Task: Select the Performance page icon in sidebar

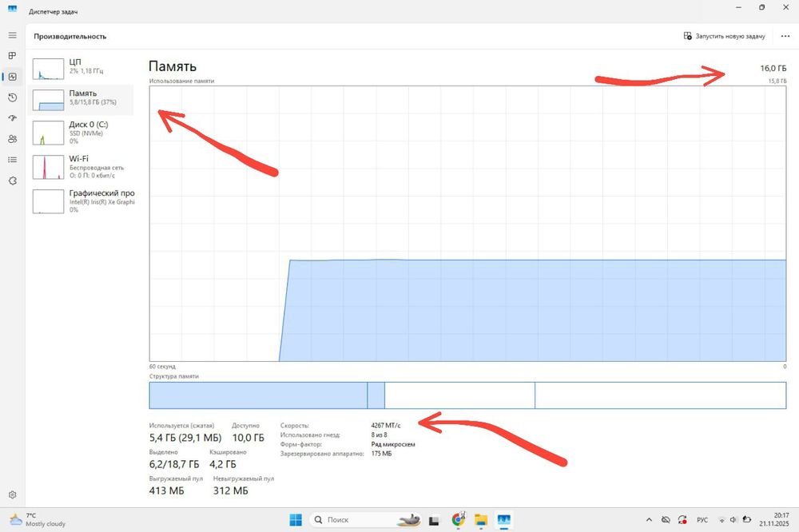Action: 12,77
